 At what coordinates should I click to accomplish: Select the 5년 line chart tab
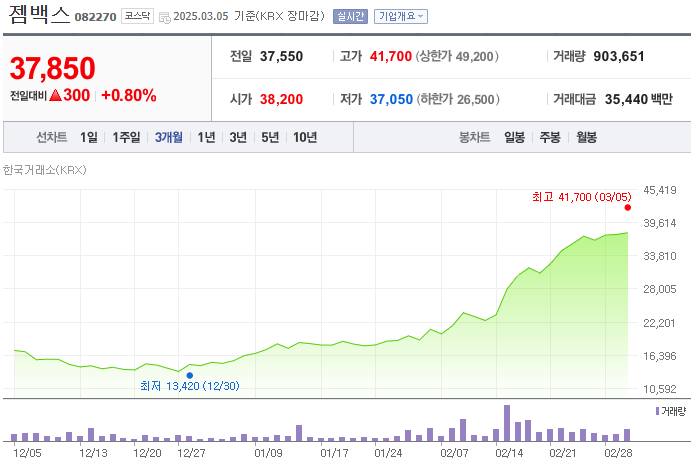pyautogui.click(x=270, y=137)
